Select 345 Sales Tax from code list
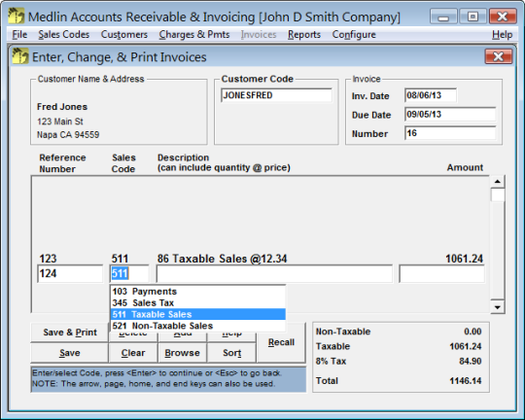 pos(198,302)
